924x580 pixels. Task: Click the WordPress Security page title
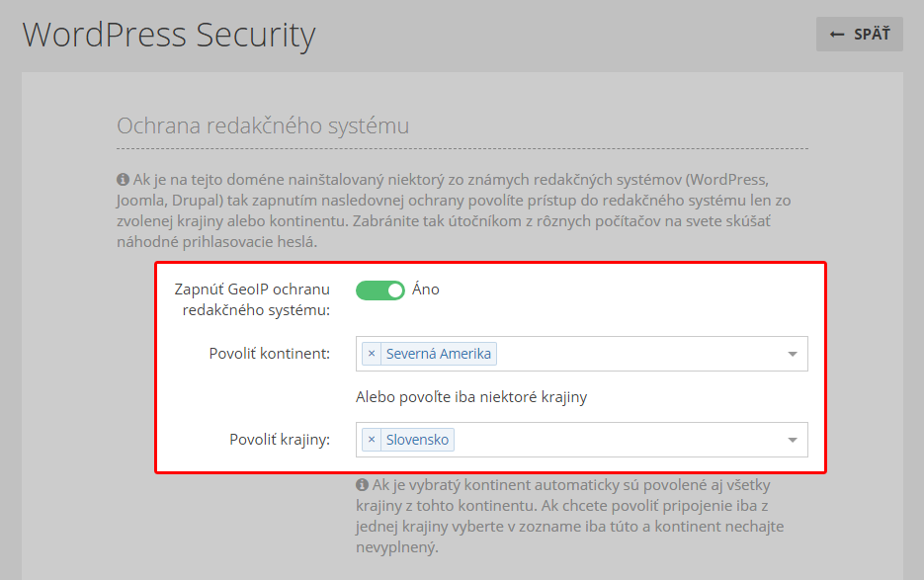[169, 36]
